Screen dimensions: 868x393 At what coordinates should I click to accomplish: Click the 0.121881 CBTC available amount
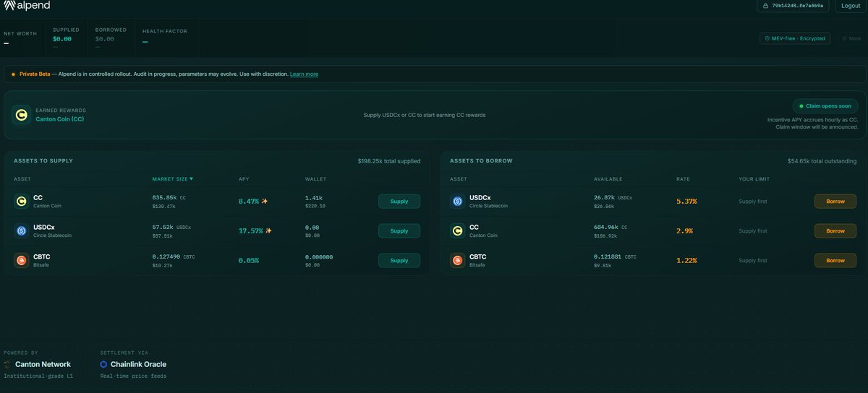point(615,256)
